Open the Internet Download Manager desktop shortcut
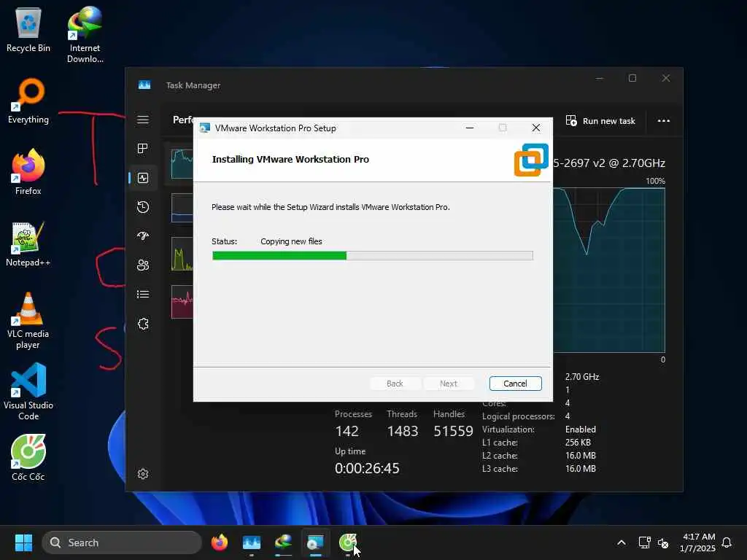Viewport: 747px width, 560px height. point(85,35)
